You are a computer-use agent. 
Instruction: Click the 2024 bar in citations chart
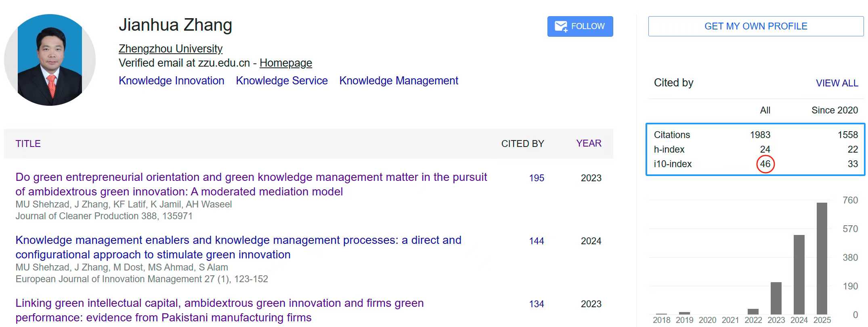799,275
